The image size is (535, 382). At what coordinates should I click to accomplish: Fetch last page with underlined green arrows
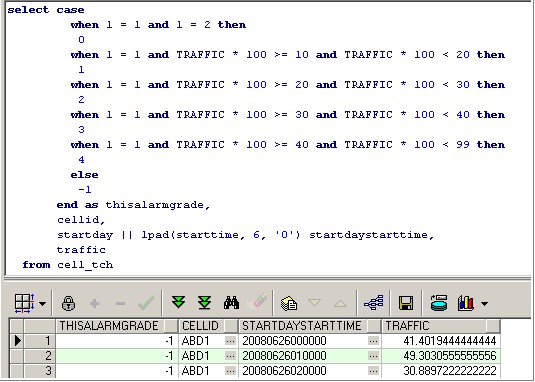tap(204, 303)
